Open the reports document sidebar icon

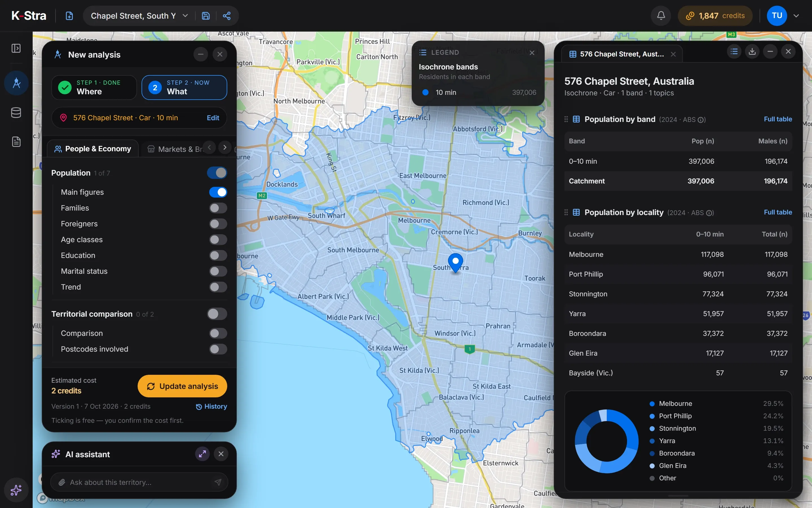click(16, 142)
